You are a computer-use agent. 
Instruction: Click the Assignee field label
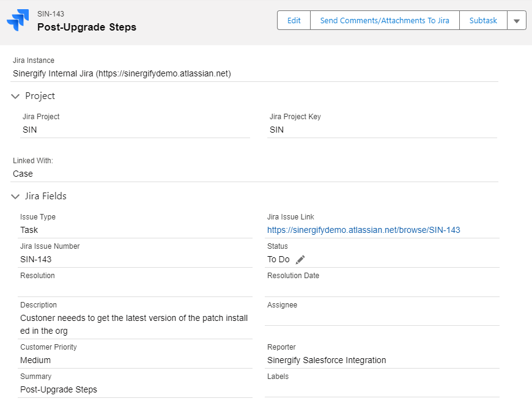[x=283, y=305]
